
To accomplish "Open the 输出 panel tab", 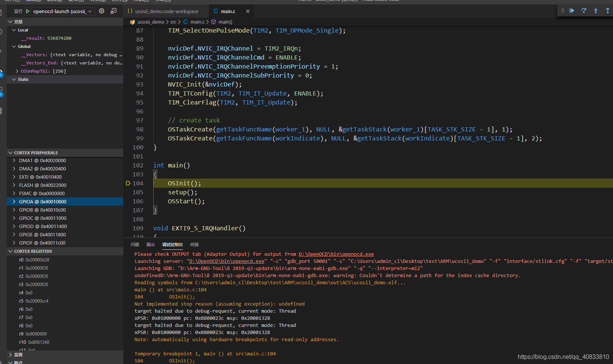I will coord(151,245).
